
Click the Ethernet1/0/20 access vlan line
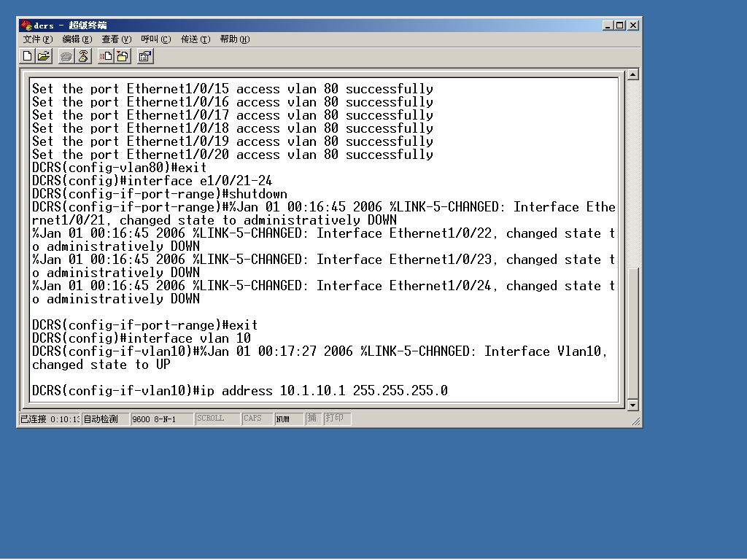(x=233, y=155)
